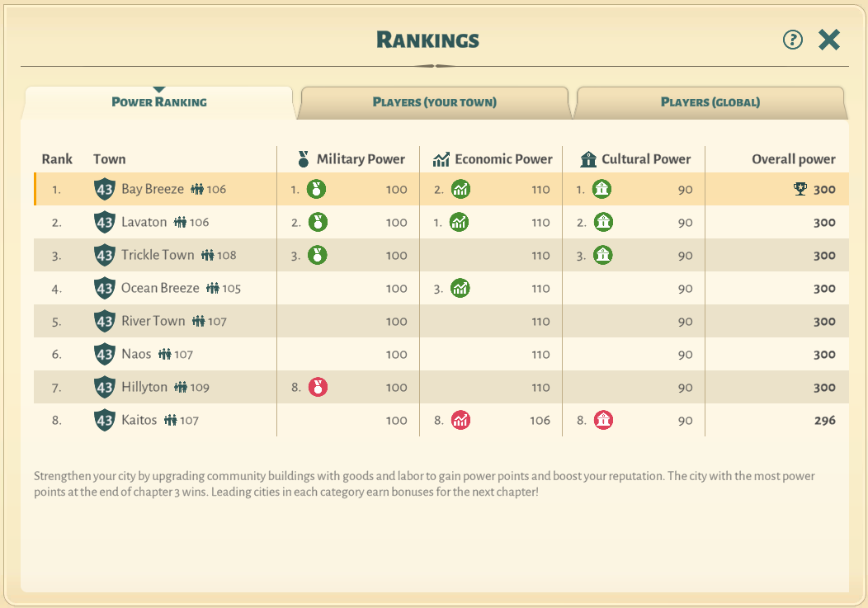This screenshot has width=868, height=608.
Task: Click Kaitos red cultural building icon
Action: (x=603, y=420)
